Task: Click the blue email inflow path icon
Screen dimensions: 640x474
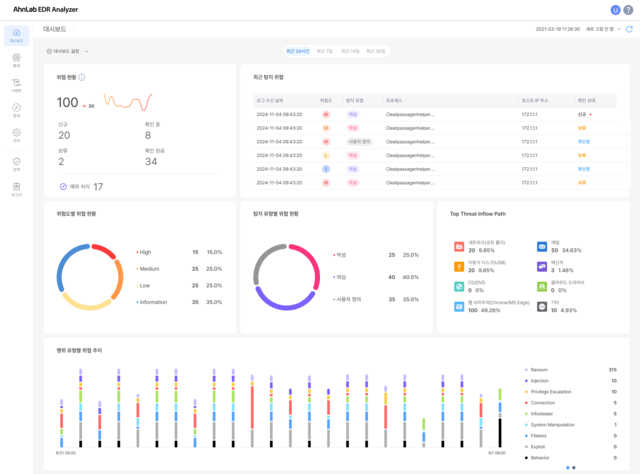Action: click(x=542, y=247)
